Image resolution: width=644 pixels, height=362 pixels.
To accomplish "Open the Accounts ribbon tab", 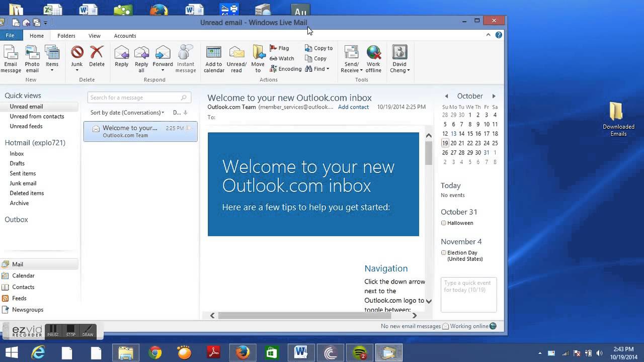I will point(125,36).
